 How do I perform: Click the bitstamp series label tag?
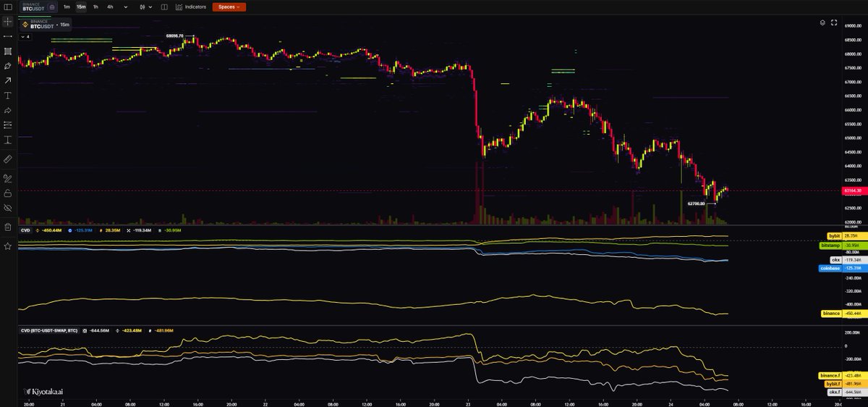click(x=830, y=246)
